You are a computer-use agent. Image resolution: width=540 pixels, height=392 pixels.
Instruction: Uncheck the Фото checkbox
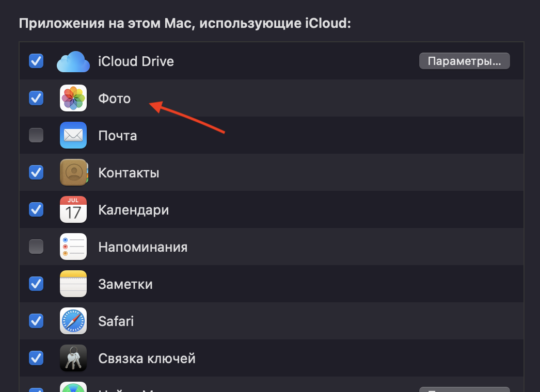coord(36,98)
